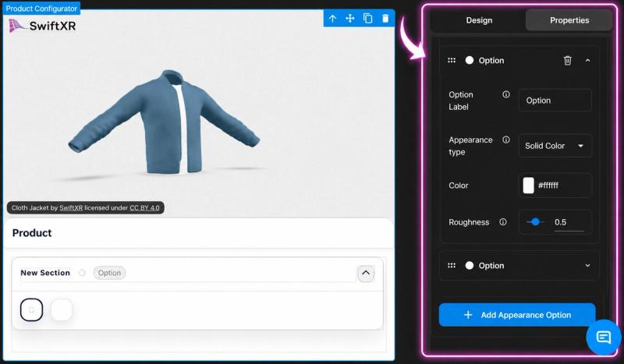Click the "New Section" title text
624x364 pixels.
(45, 273)
